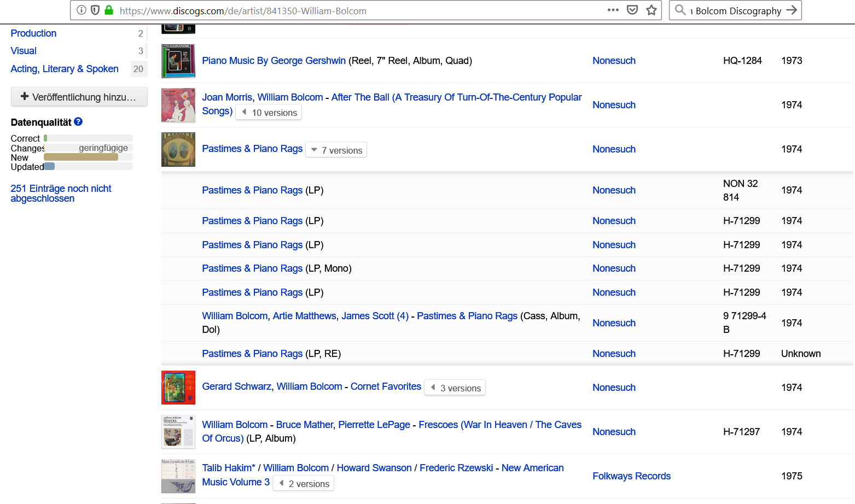Image resolution: width=855 pixels, height=504 pixels.
Task: Click the Correct data quality bar
Action: click(x=88, y=138)
